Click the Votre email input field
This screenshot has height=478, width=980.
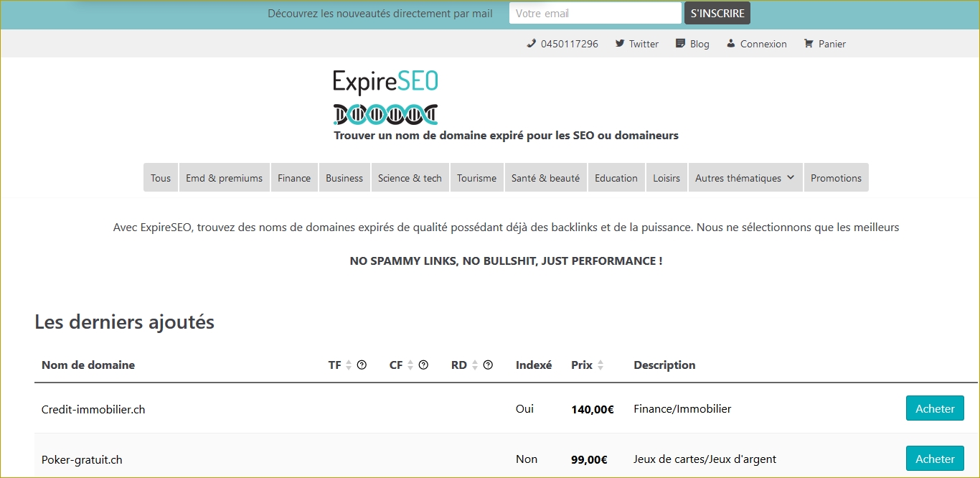tap(595, 12)
